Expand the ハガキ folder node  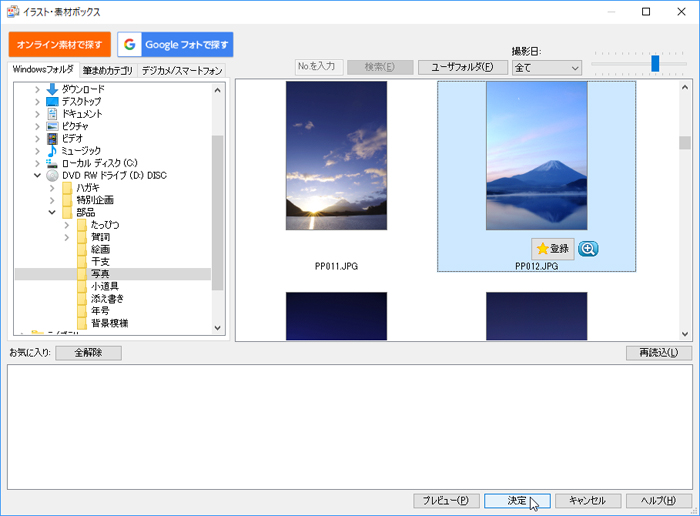click(x=52, y=187)
